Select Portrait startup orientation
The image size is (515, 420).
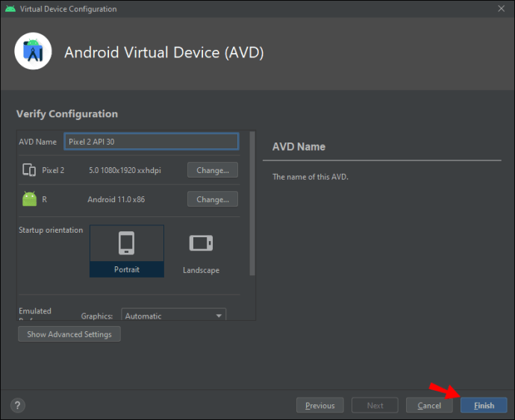click(127, 251)
